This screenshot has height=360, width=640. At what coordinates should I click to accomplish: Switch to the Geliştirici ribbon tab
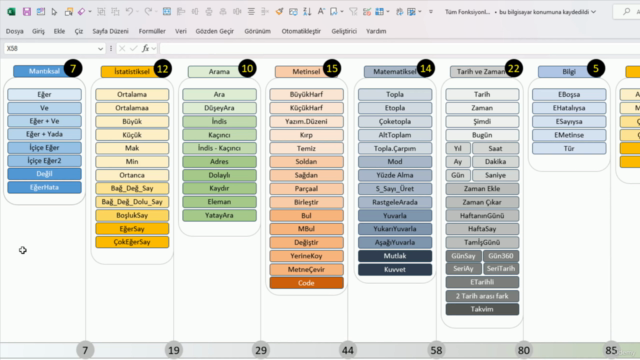click(x=344, y=31)
